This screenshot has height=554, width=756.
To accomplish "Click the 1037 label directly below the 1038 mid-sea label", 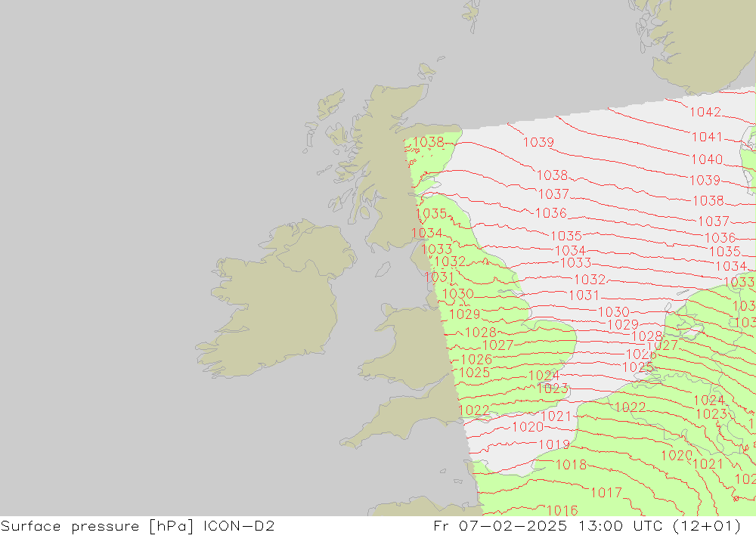I will tap(553, 194).
